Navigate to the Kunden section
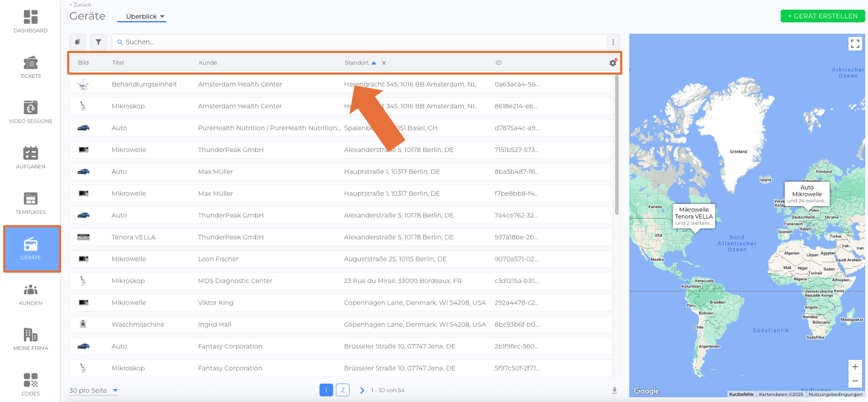This screenshot has height=402, width=868. 31,294
